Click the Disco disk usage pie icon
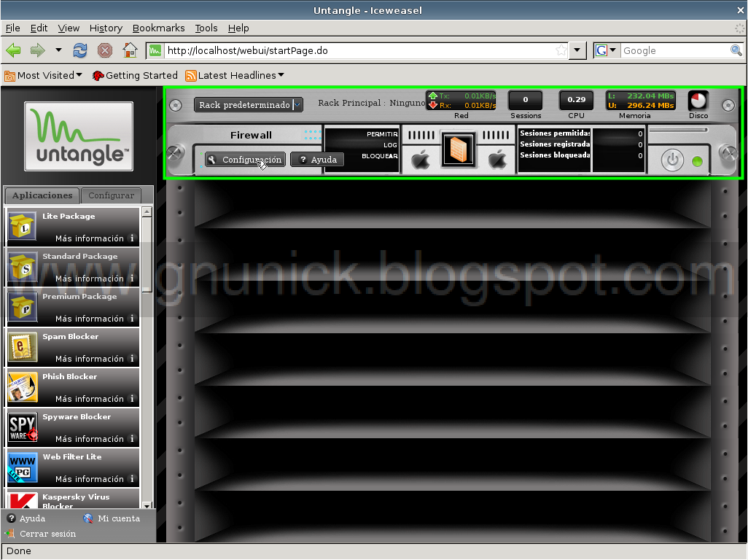Viewport: 748px width, 560px height. point(697,102)
